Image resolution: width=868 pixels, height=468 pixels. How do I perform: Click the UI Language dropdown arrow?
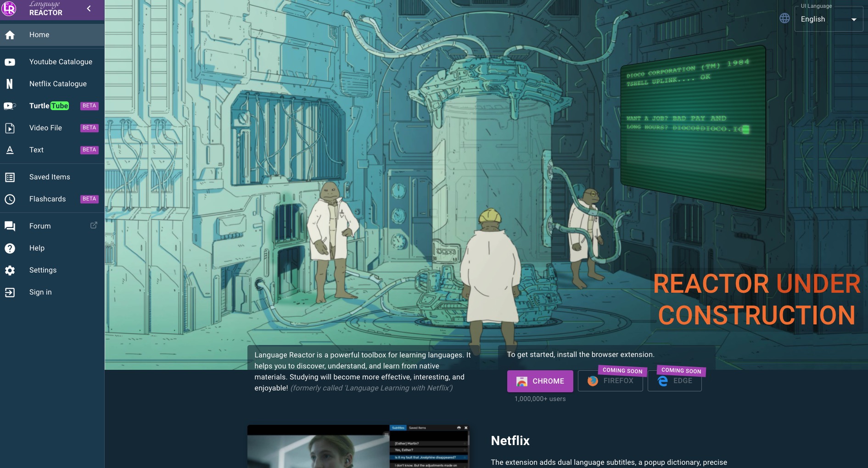pos(854,20)
